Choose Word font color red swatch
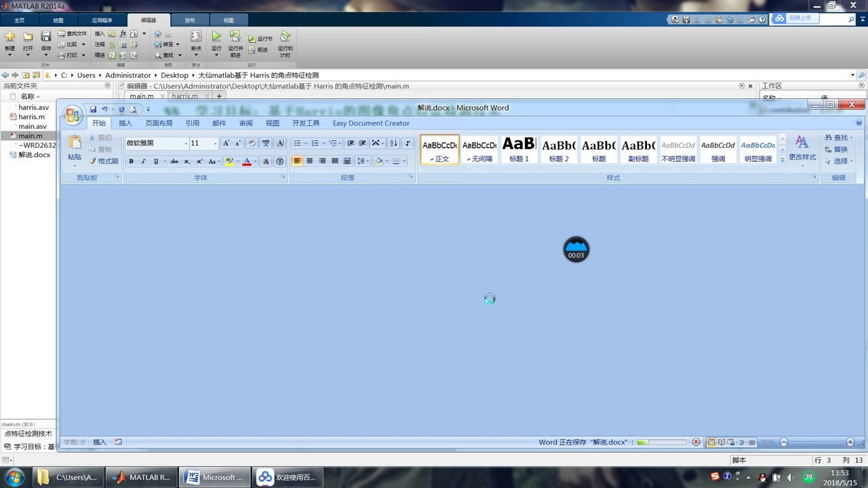The height and width of the screenshot is (488, 868). click(247, 161)
